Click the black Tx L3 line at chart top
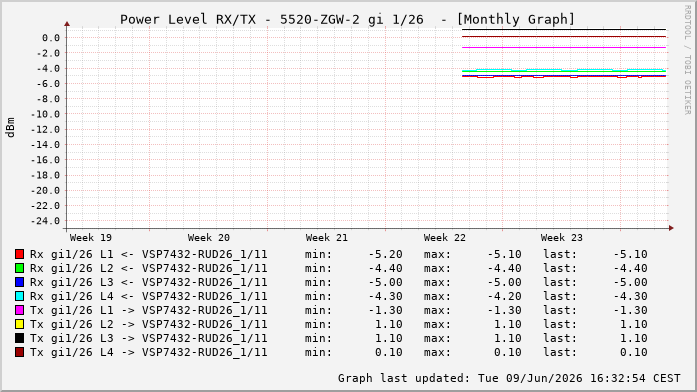Viewport: 697px width, 392px height. (x=564, y=30)
